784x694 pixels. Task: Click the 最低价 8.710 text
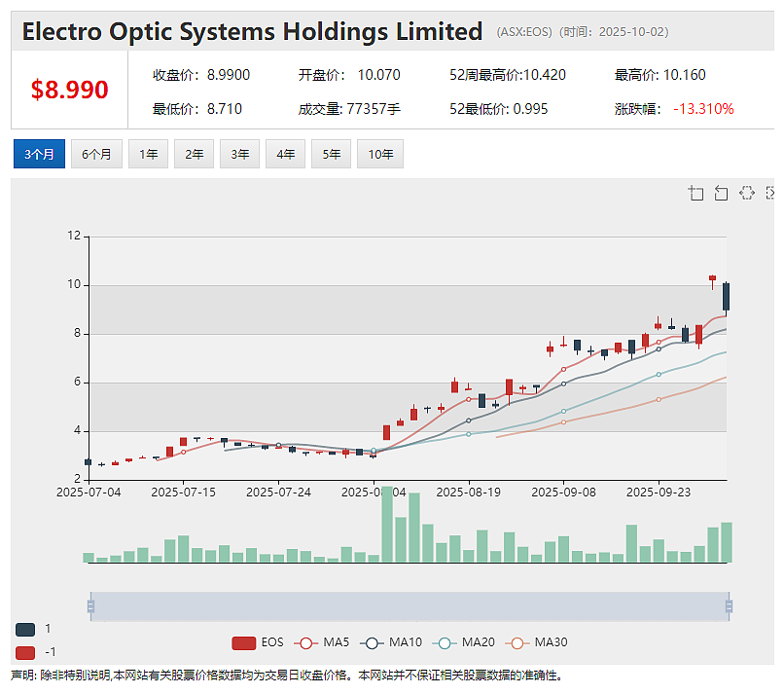coord(197,109)
